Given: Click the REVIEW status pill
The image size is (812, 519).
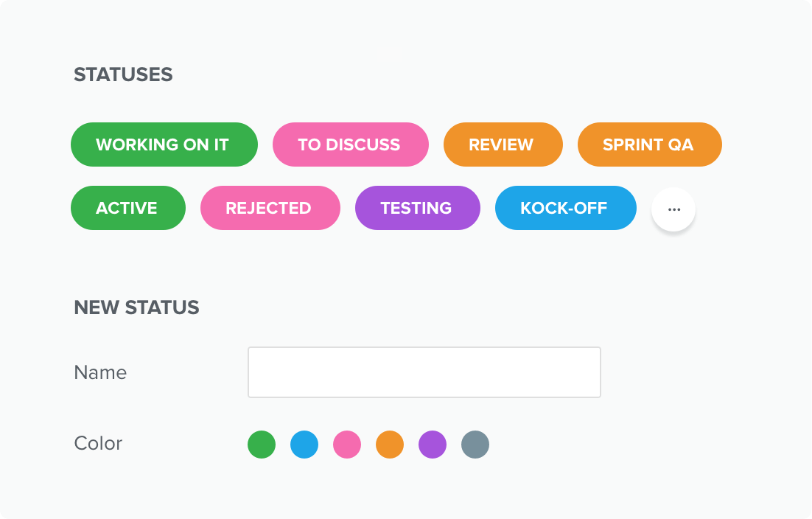Looking at the screenshot, I should (503, 144).
